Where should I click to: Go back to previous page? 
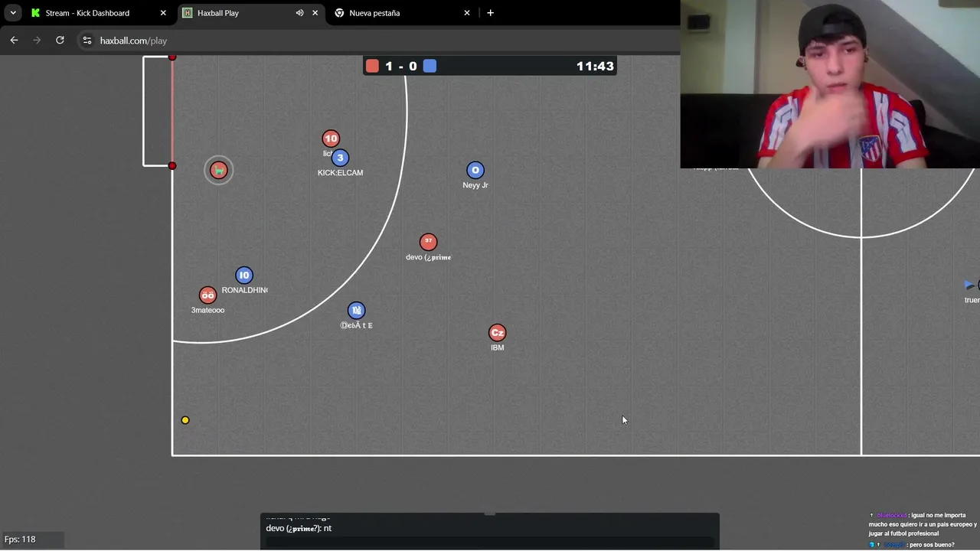[x=14, y=41]
